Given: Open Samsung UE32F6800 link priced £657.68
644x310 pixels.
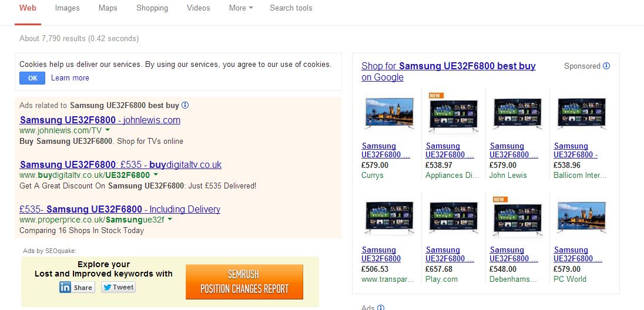Looking at the screenshot, I should [450, 254].
